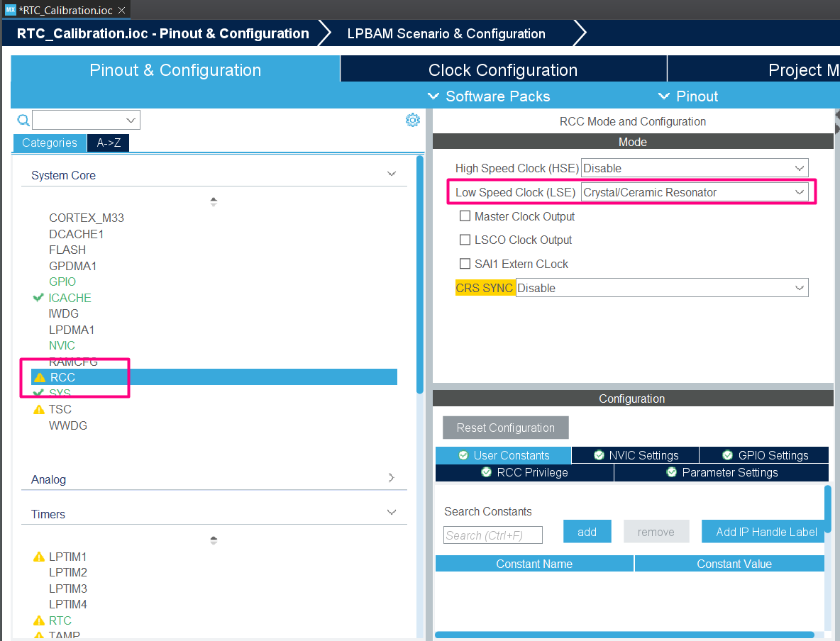Screen dimensions: 840x641
Task: Select the A->Z sorting tab
Action: (108, 143)
